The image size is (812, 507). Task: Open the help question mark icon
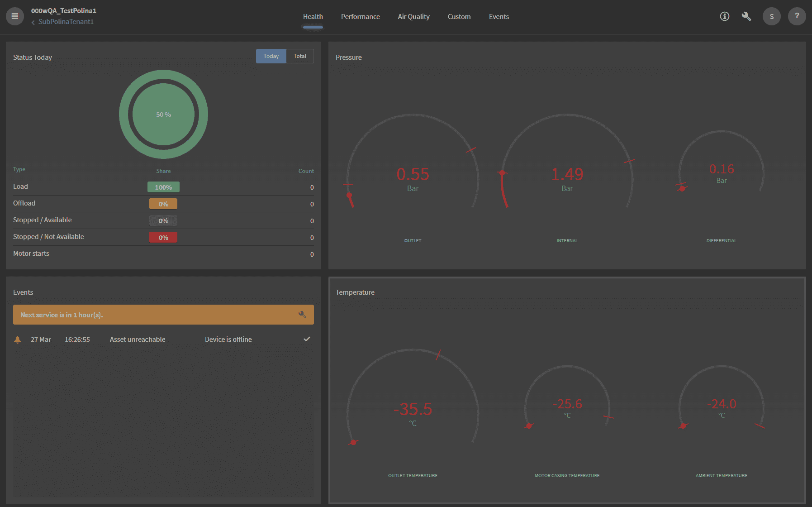tap(797, 16)
